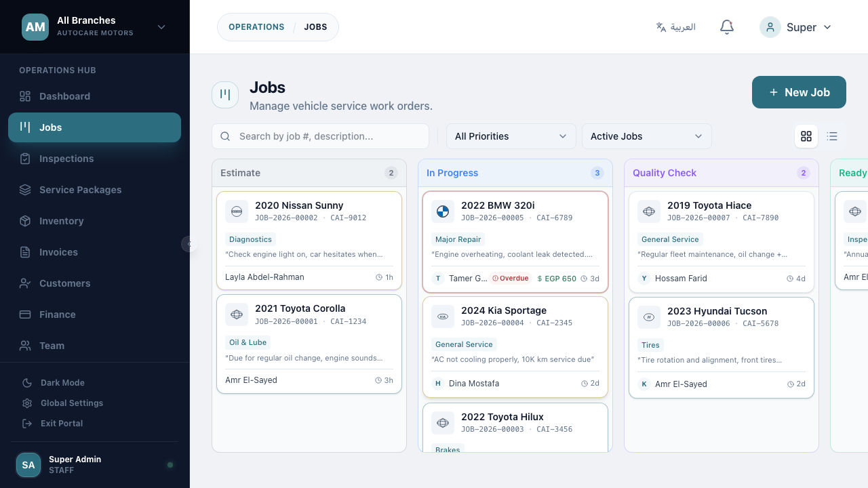Click the Overdue badge on BMW card

[510, 279]
